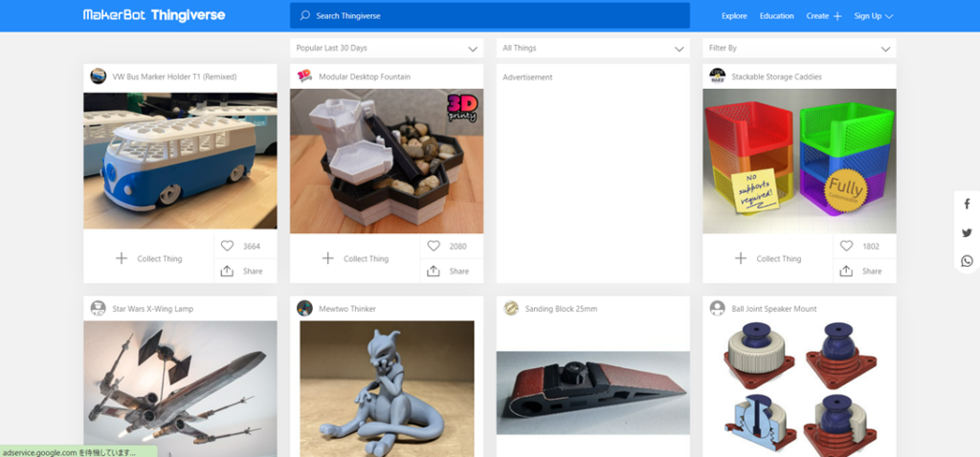Screen dimensions: 980x457
Task: Open the Explore menu
Action: (734, 15)
